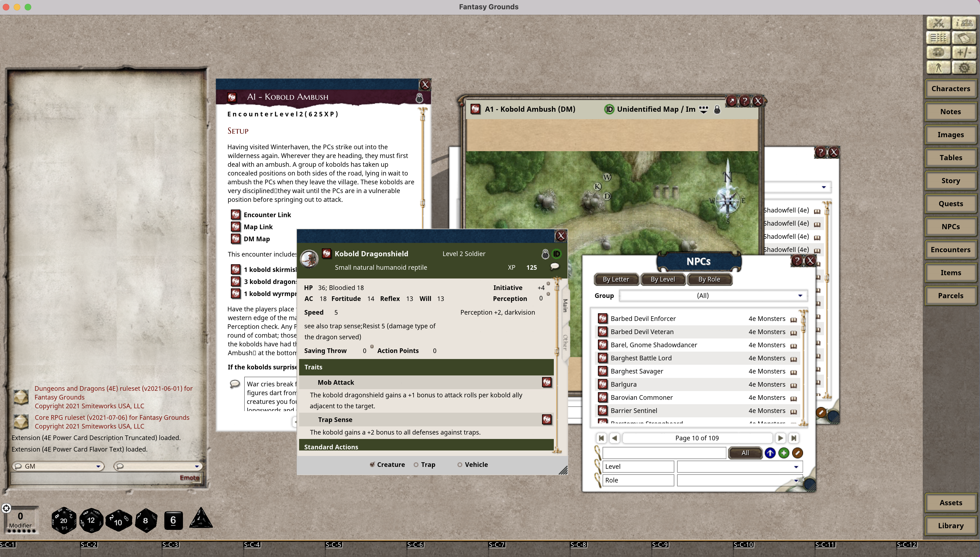This screenshot has width=980, height=557.
Task: Open the chat mood dropdown next to GM
Action: click(158, 466)
